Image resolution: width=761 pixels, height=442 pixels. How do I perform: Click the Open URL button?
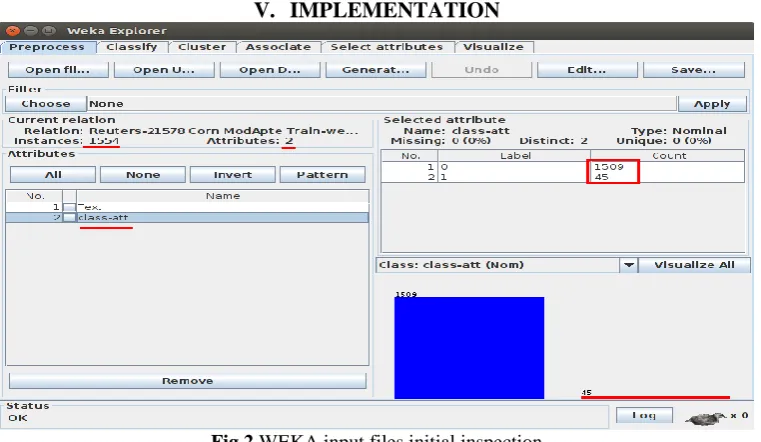tap(164, 70)
